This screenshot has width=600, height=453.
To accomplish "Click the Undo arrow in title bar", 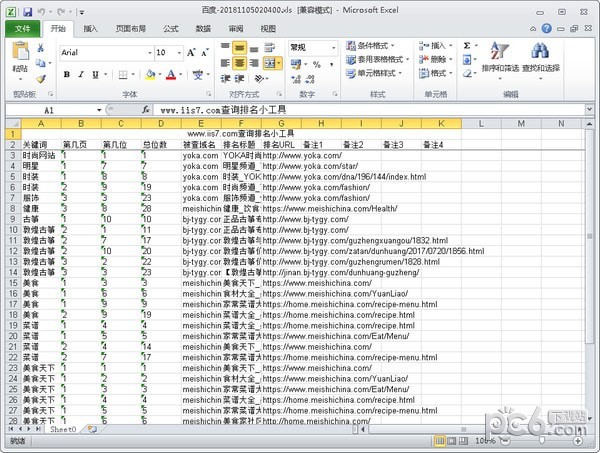I will [41, 11].
